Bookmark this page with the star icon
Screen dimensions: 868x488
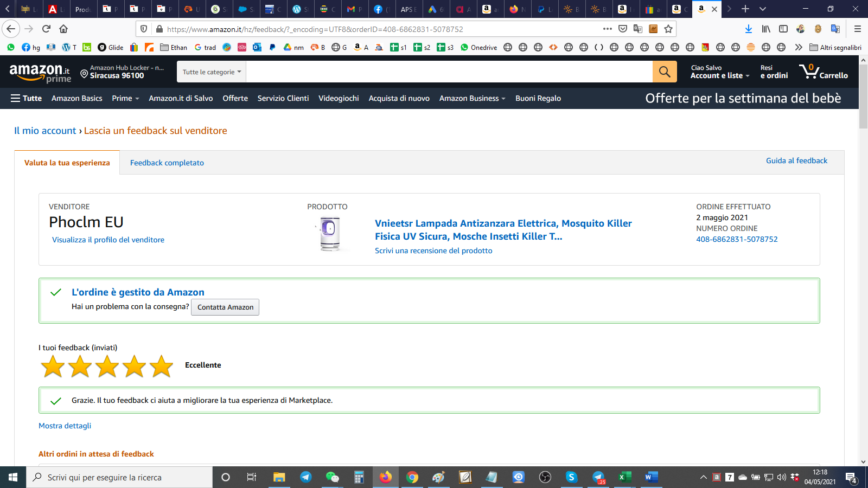pos(668,29)
